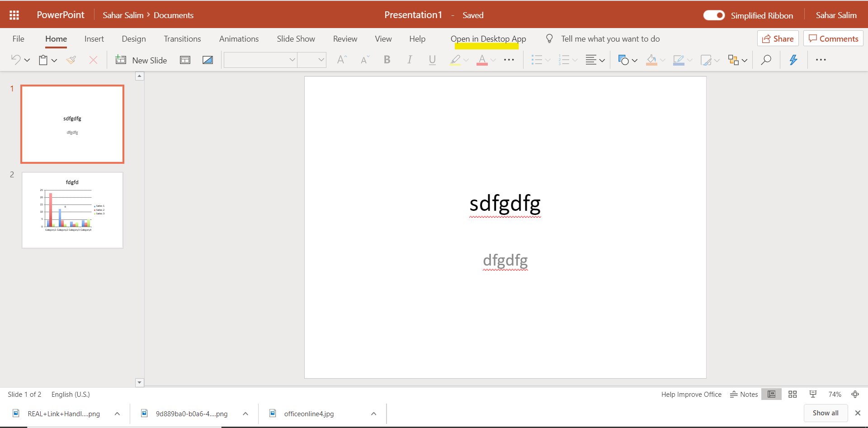Switch to Slide Sorter view icon

tap(793, 394)
